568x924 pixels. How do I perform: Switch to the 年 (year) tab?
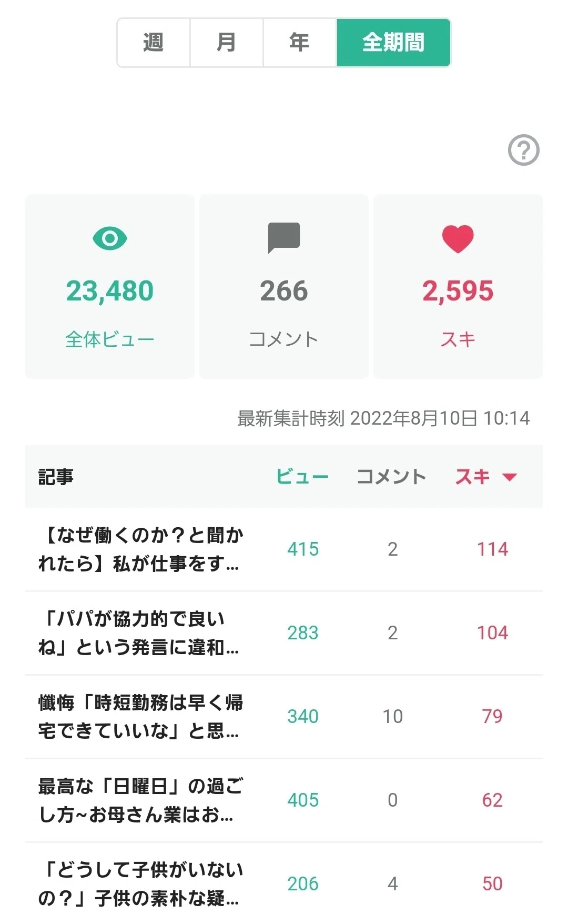pos(300,43)
